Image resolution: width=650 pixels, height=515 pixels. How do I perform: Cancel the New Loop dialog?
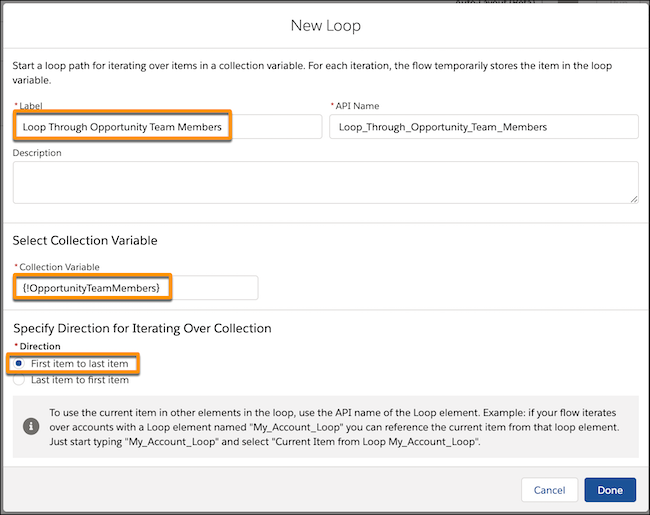pyautogui.click(x=549, y=490)
